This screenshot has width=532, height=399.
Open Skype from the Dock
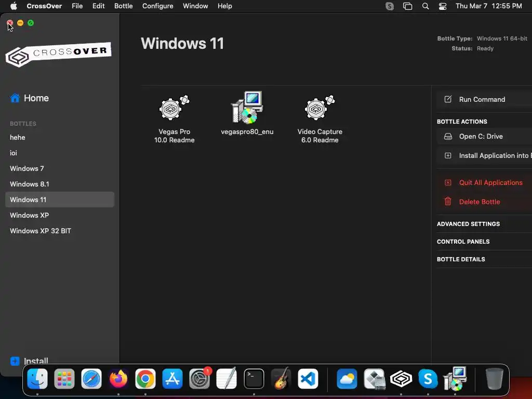point(428,379)
